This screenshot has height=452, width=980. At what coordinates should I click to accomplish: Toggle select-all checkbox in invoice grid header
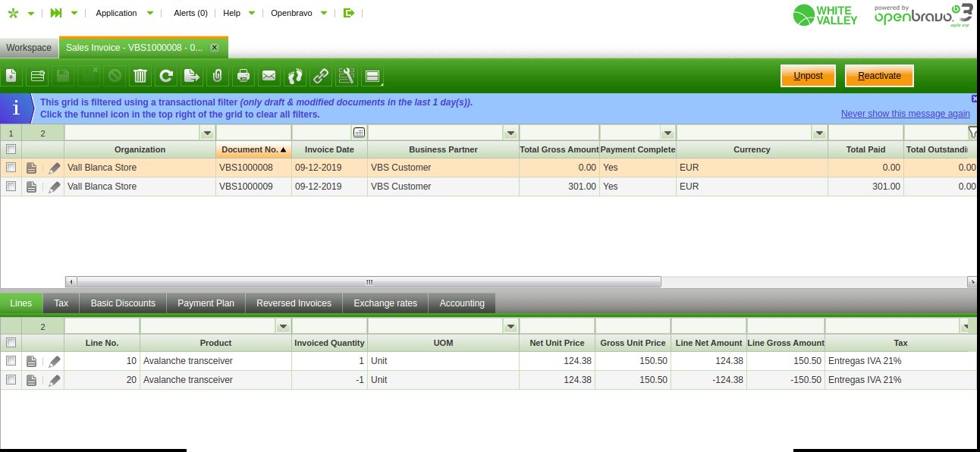(x=11, y=149)
